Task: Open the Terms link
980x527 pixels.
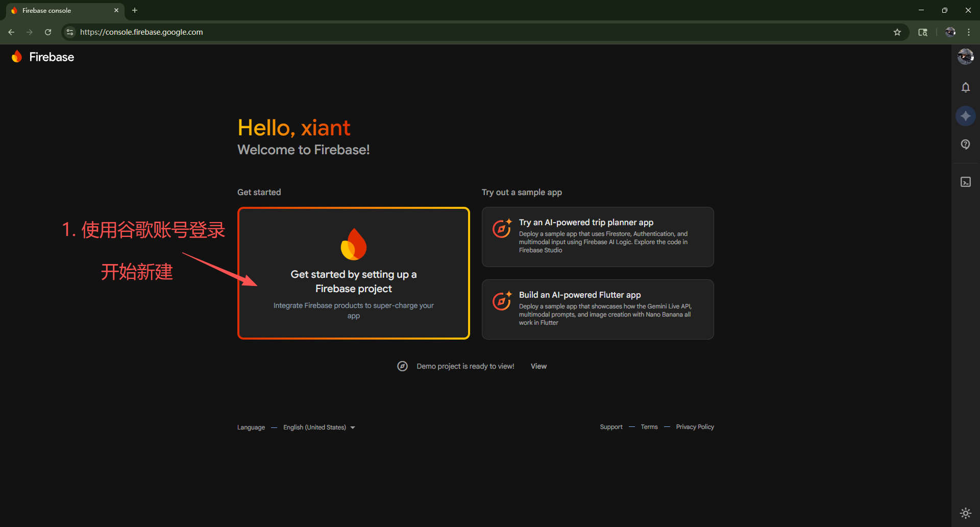Action: pyautogui.click(x=649, y=427)
